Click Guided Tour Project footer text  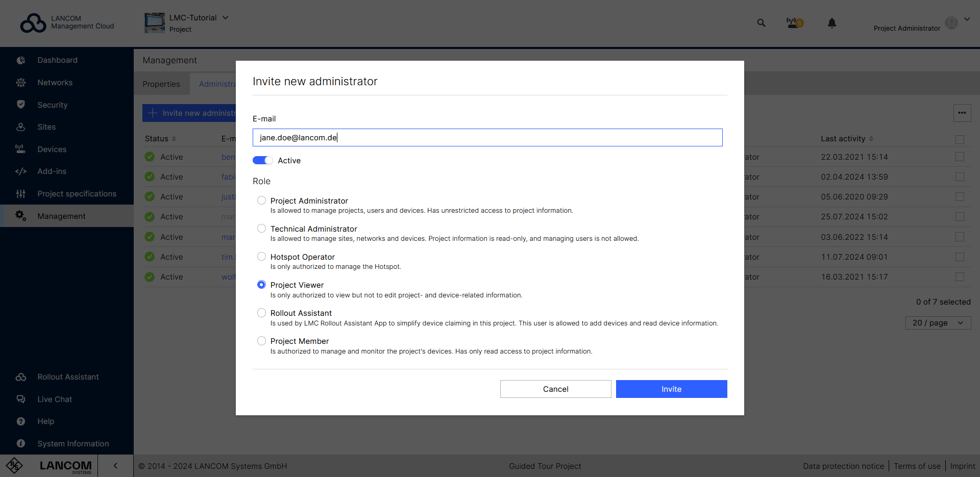pos(545,466)
